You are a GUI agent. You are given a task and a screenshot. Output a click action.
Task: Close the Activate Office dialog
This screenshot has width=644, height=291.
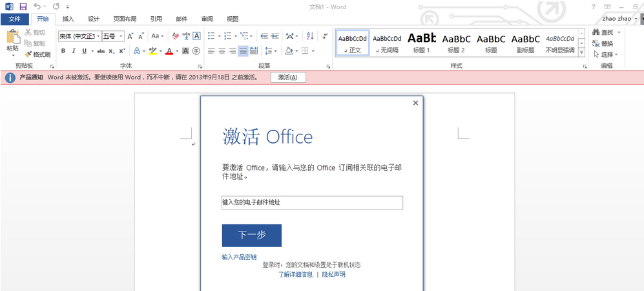click(x=415, y=103)
